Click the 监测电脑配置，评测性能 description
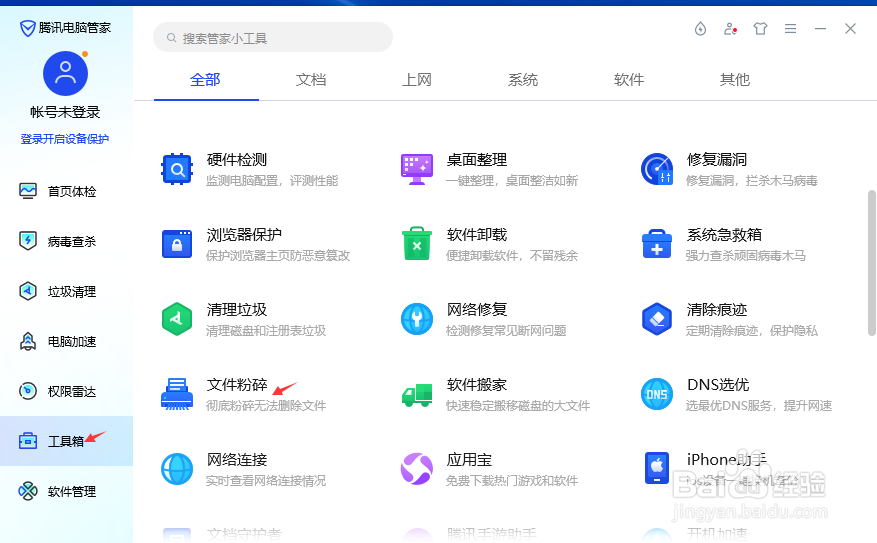This screenshot has height=543, width=877. click(272, 181)
